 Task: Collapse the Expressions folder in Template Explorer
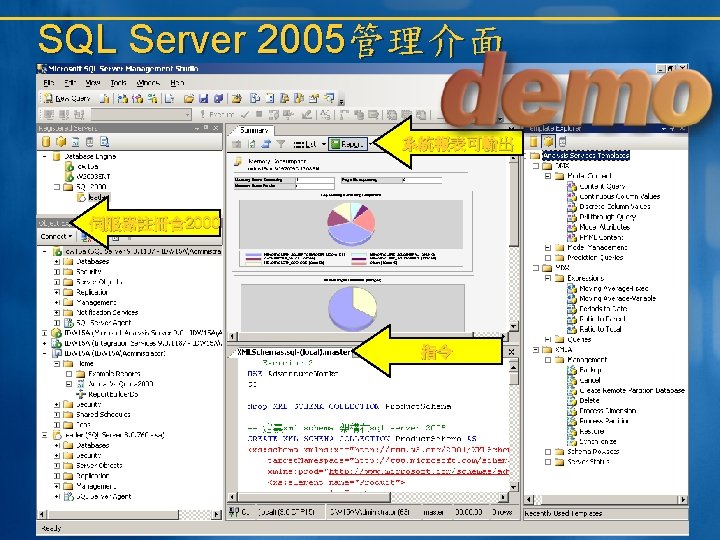[x=548, y=278]
